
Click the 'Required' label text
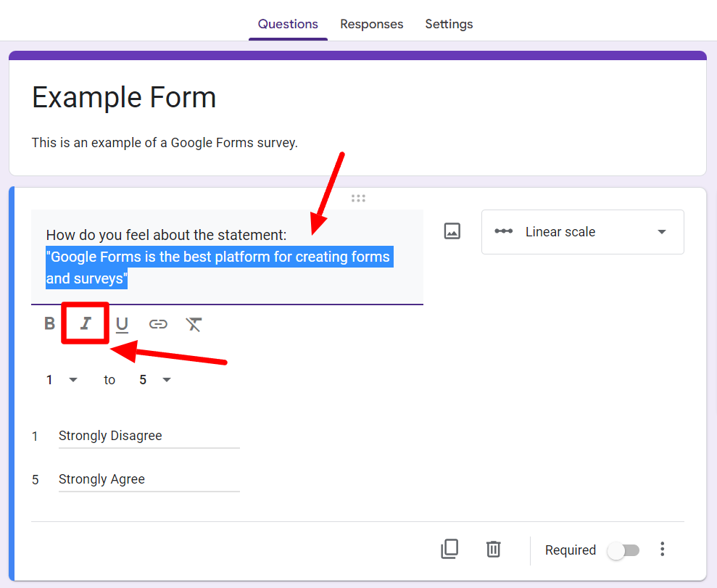coord(571,550)
